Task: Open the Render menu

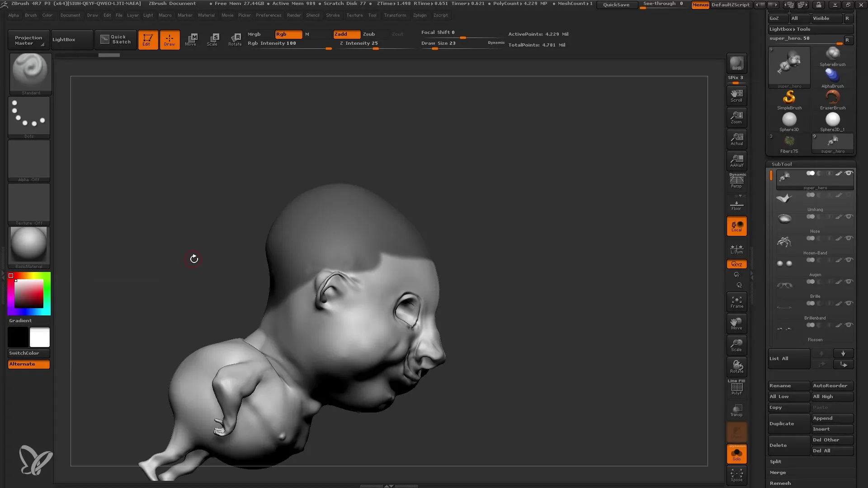Action: click(x=294, y=15)
